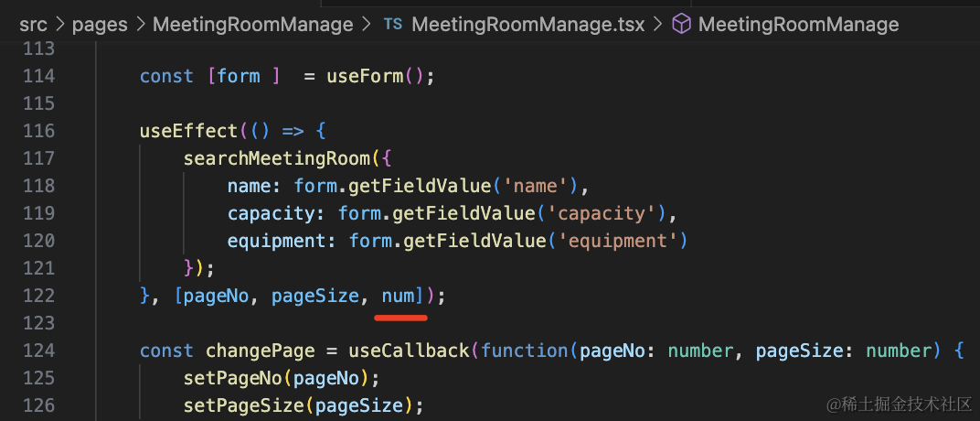Click the useEffect keyword on line 116
Screen dimensions: 980x421
point(189,131)
